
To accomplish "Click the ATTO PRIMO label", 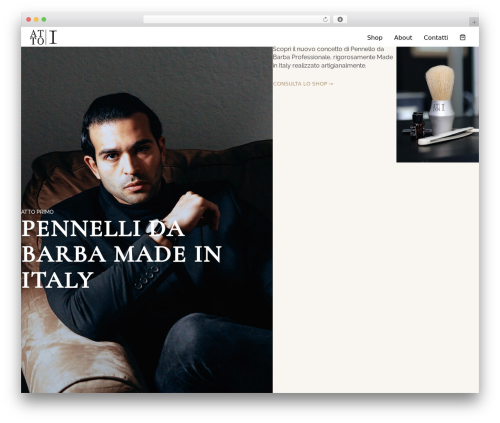I will click(x=37, y=212).
